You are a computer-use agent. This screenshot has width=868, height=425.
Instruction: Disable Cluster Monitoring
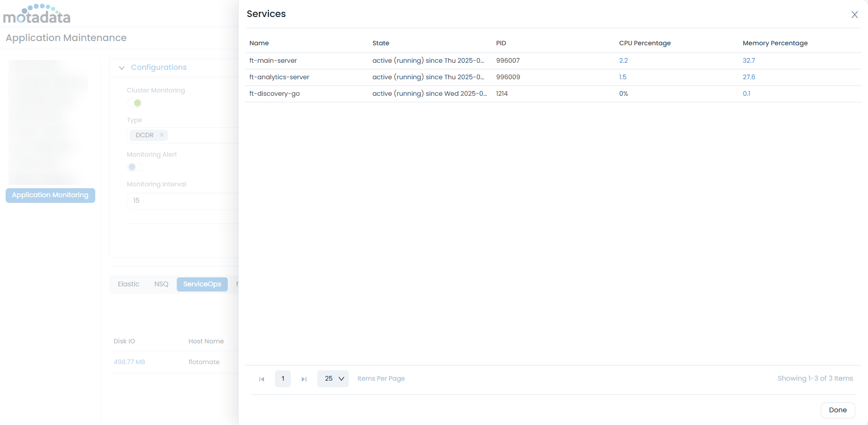click(x=134, y=102)
